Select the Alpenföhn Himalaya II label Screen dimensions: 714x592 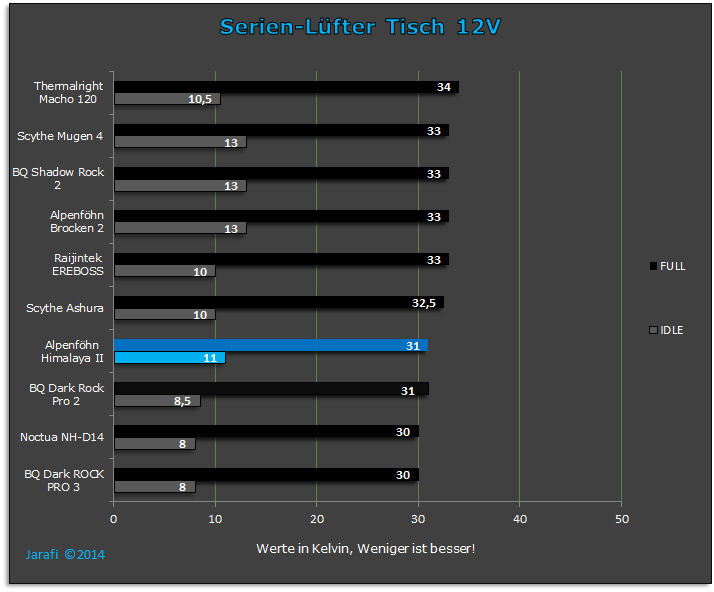(72, 352)
